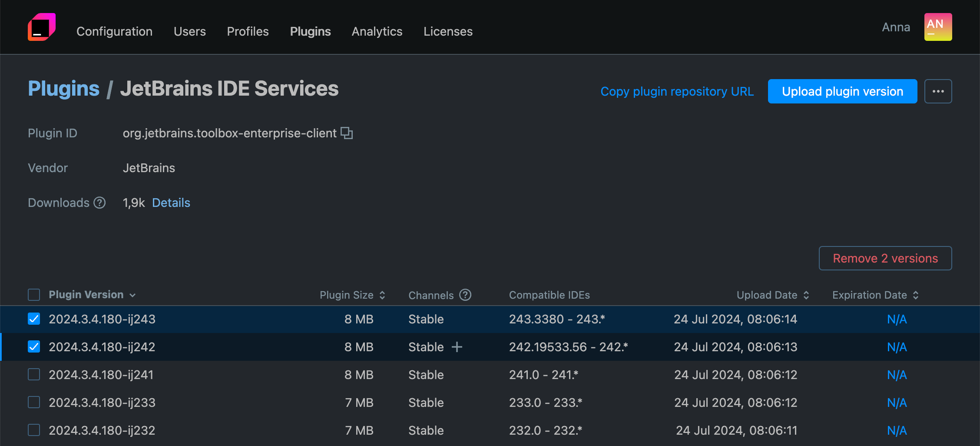Open the more options ellipsis menu

tap(938, 91)
